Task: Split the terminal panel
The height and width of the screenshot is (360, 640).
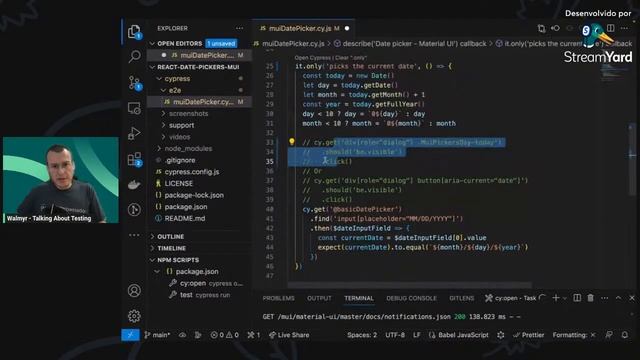Action: [577, 298]
